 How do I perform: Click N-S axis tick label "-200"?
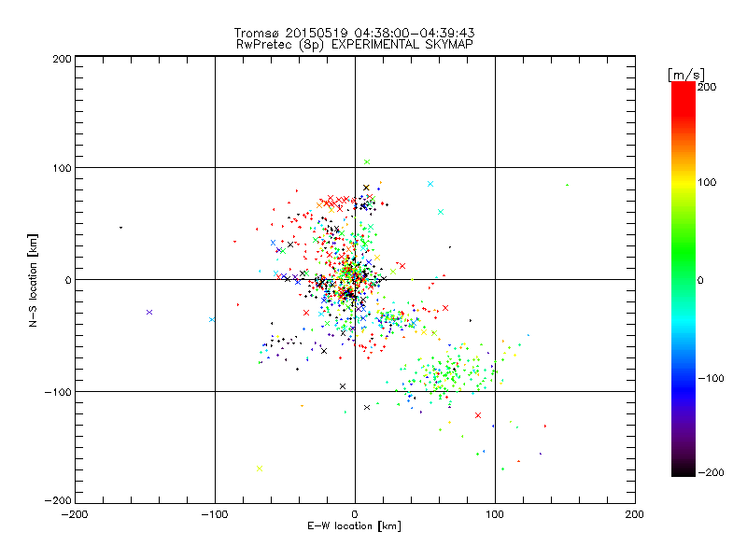pos(58,501)
